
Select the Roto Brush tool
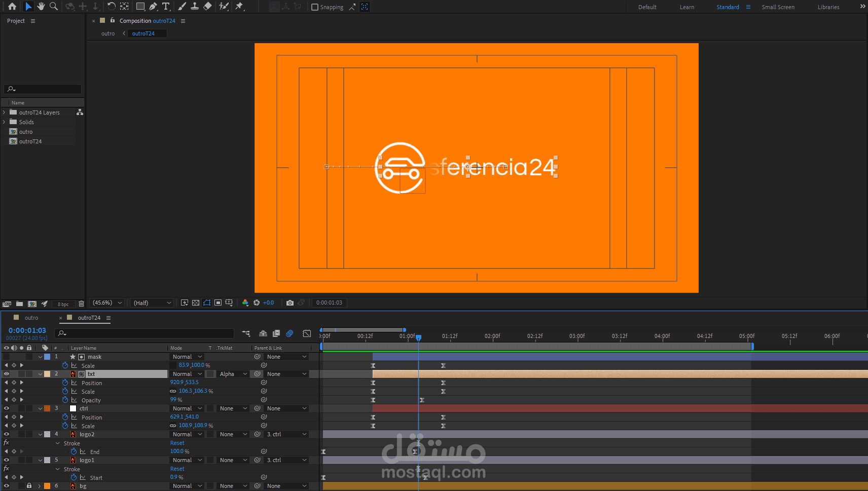coord(224,7)
